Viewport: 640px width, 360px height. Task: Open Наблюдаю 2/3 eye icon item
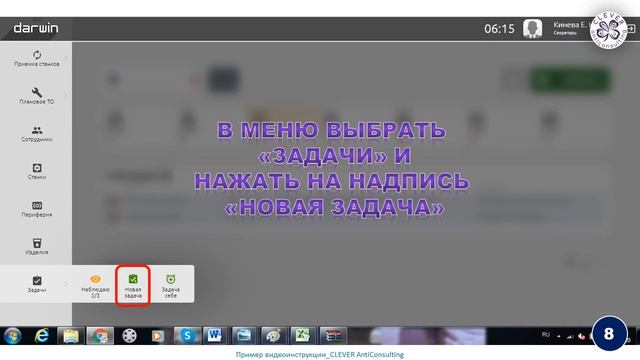(x=95, y=286)
